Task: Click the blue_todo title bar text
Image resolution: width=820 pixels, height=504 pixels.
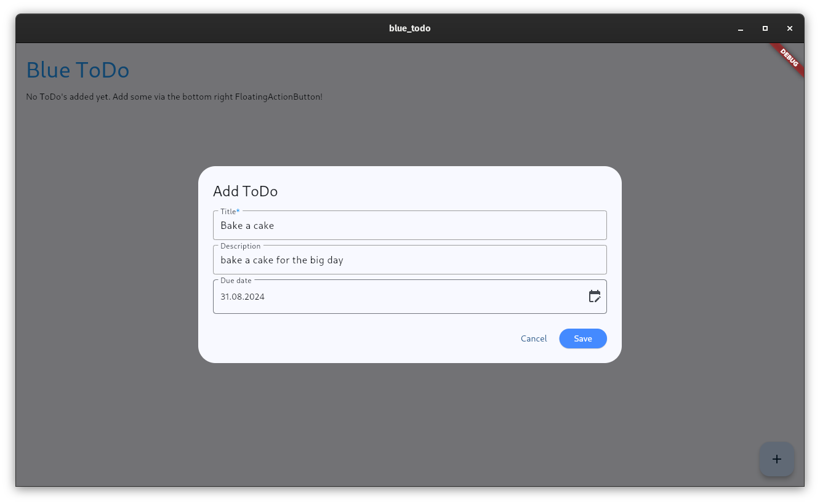Action: click(x=409, y=28)
